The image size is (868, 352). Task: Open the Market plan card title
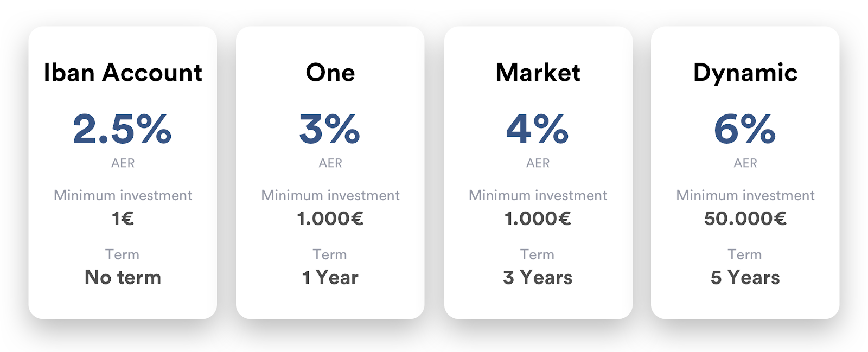coord(538,73)
